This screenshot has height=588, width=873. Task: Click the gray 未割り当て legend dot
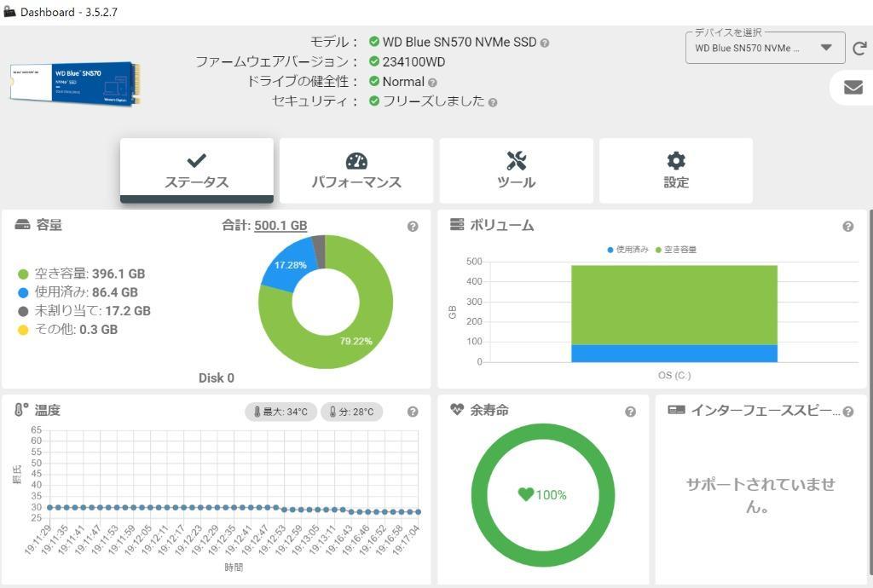click(23, 312)
